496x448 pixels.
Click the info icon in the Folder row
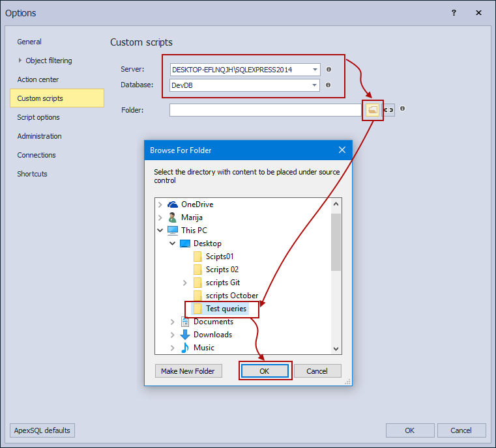(x=403, y=109)
